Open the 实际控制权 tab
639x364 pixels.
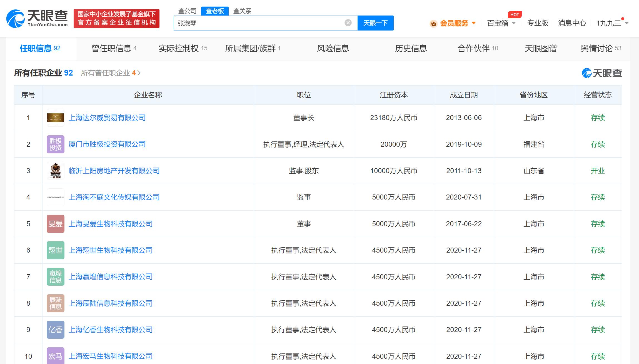point(183,48)
